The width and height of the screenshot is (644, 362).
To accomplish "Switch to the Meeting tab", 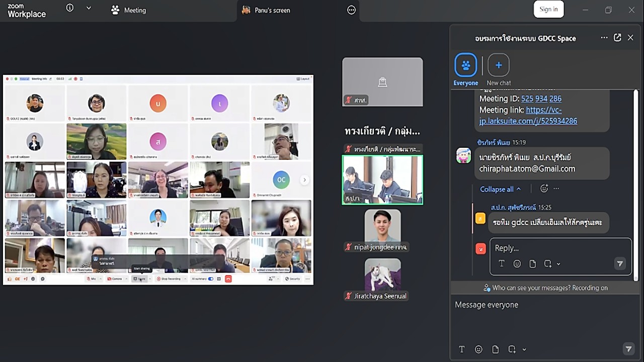I will tap(129, 10).
